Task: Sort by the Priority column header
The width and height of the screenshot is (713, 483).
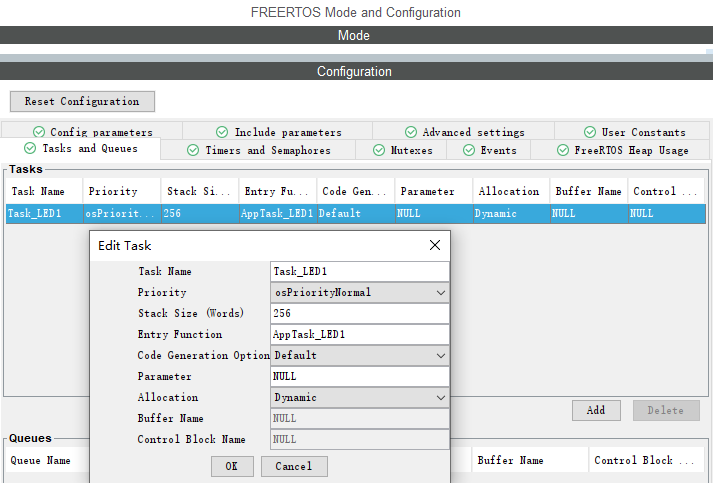Action: 122,191
